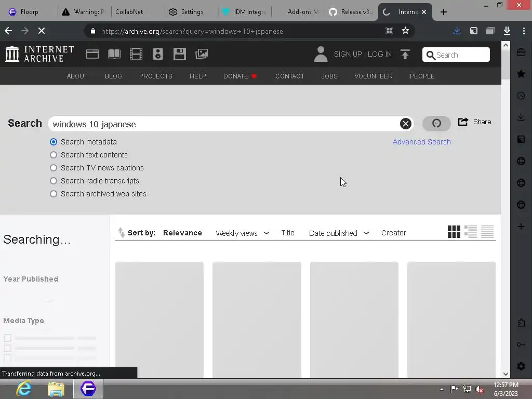532x399 pixels.
Task: Open Internet Explorer from taskbar
Action: point(24,389)
